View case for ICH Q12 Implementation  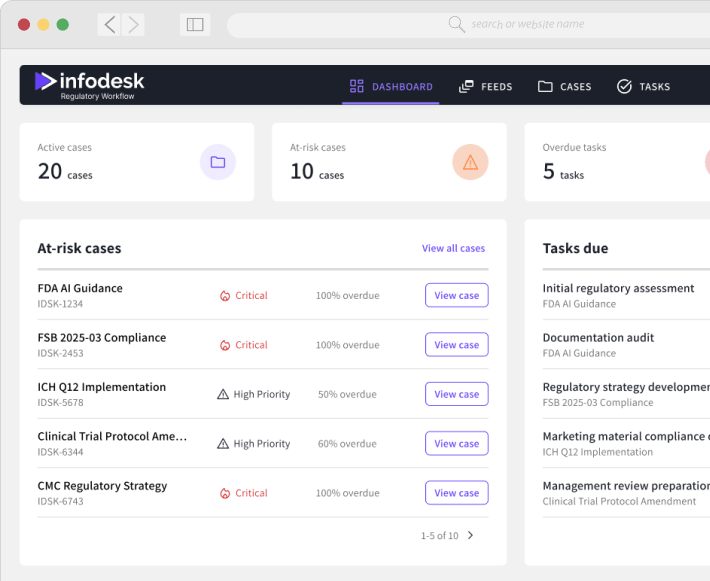pos(456,394)
